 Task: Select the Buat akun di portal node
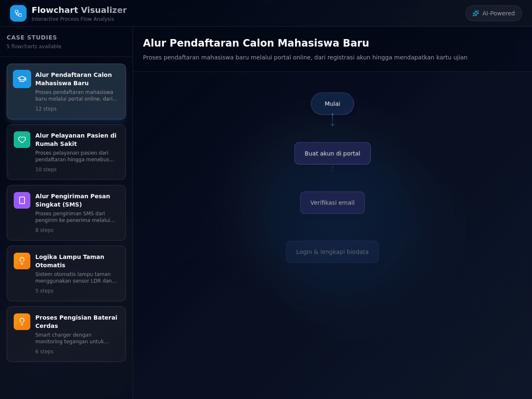point(332,153)
